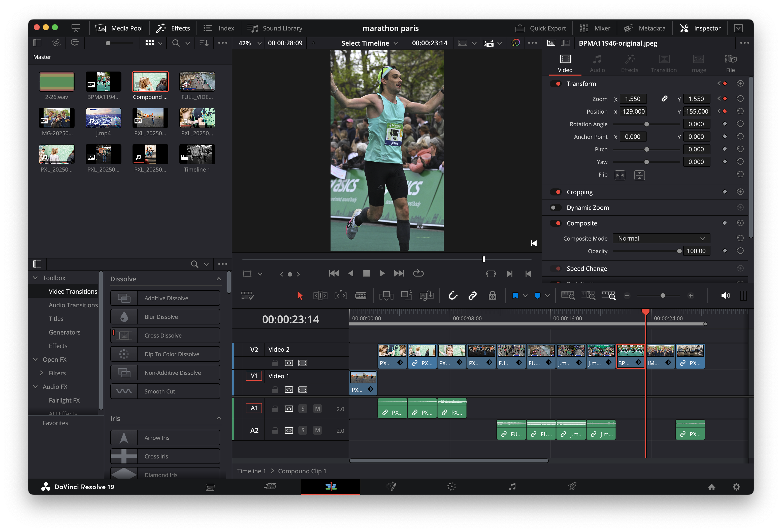Activate the Dynamic Trim Mode tool
This screenshot has height=532, width=782.
pyautogui.click(x=341, y=296)
